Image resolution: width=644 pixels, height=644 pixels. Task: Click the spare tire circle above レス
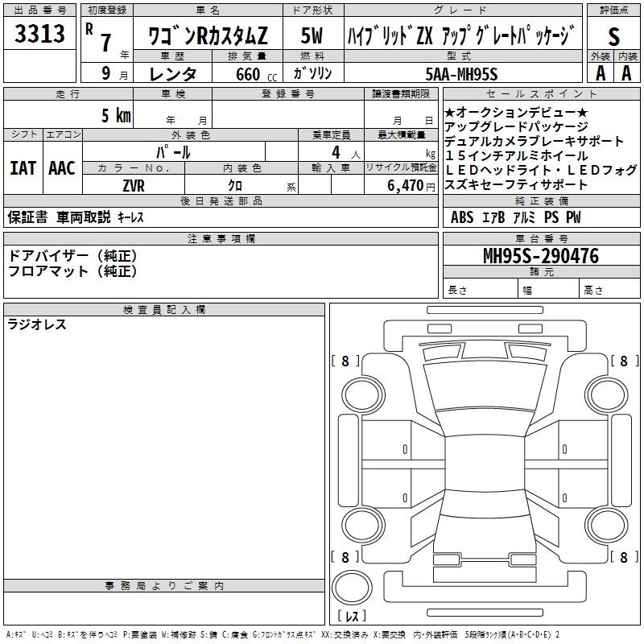pyautogui.click(x=350, y=586)
